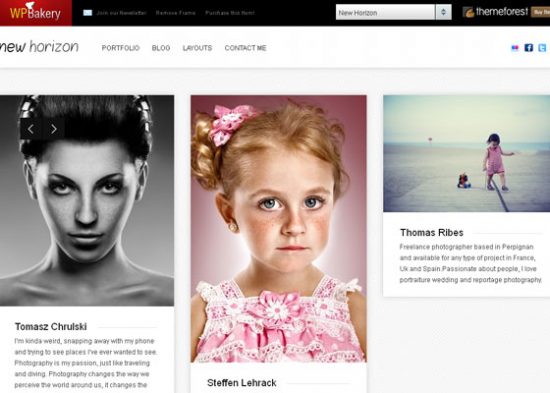Click the Steffen Lehrack heading
Screen dimensions: 550x393
(x=242, y=383)
